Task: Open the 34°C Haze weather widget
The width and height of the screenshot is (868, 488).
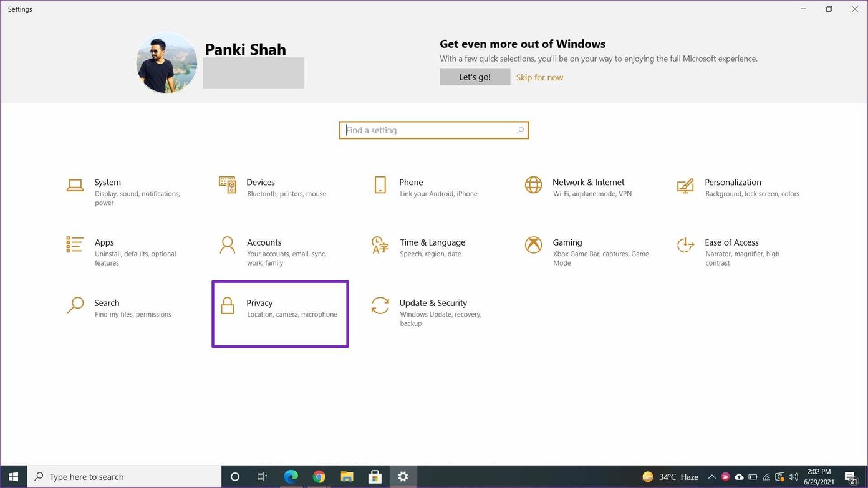Action: [670, 477]
